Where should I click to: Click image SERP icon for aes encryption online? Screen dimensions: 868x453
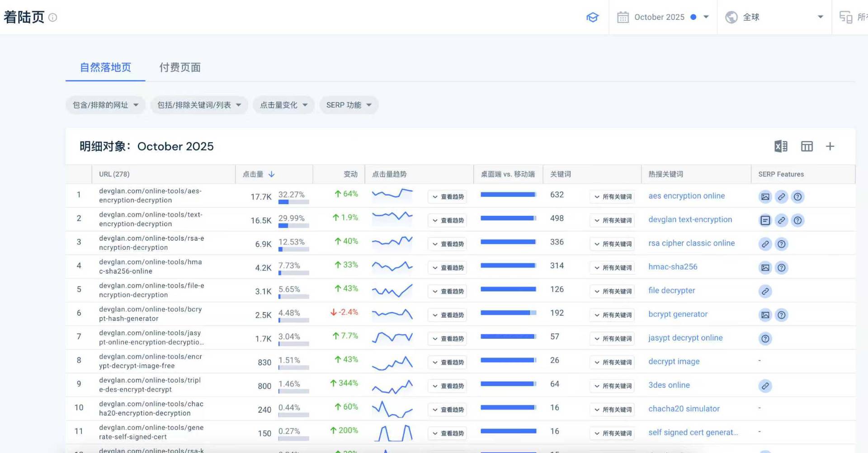coord(765,197)
